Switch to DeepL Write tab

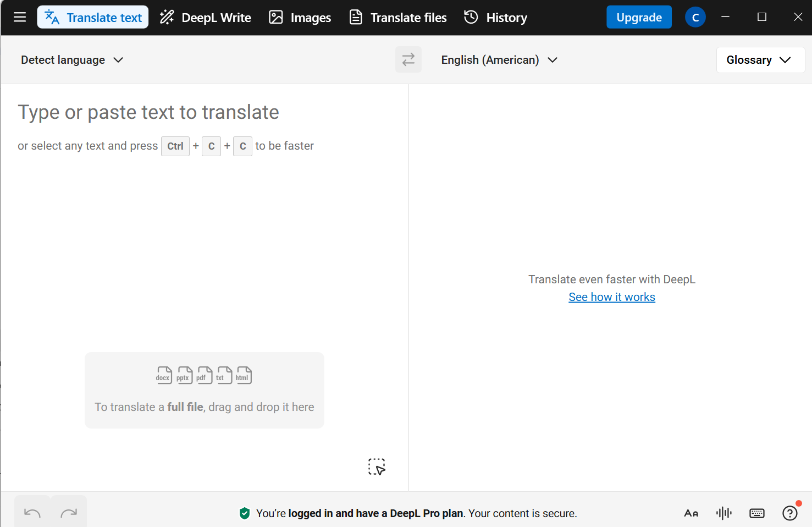click(206, 17)
